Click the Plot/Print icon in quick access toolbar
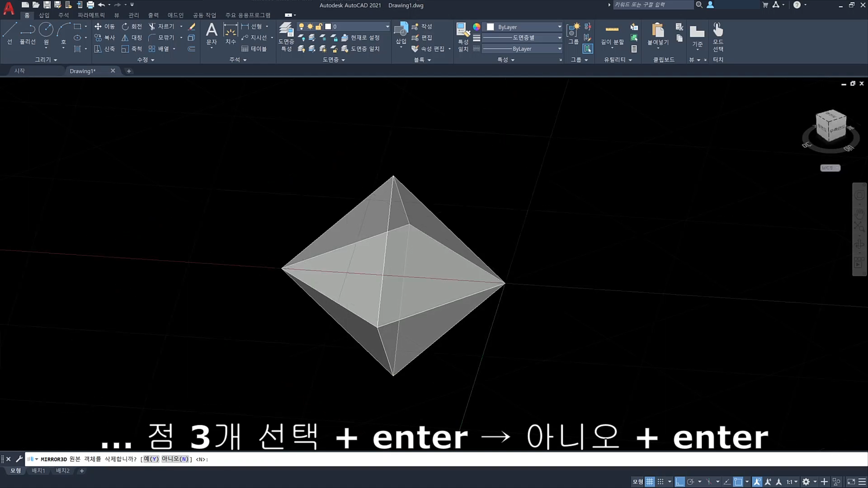The height and width of the screenshot is (488, 868). (x=90, y=5)
